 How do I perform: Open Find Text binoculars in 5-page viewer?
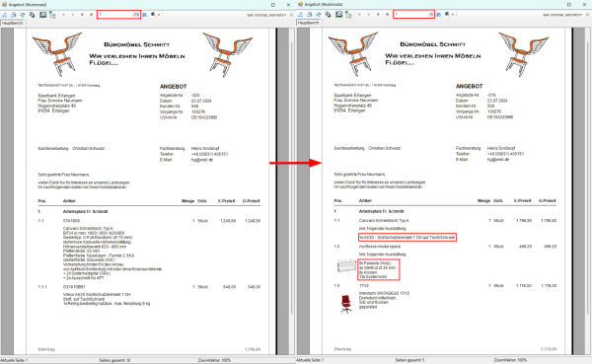pos(439,15)
